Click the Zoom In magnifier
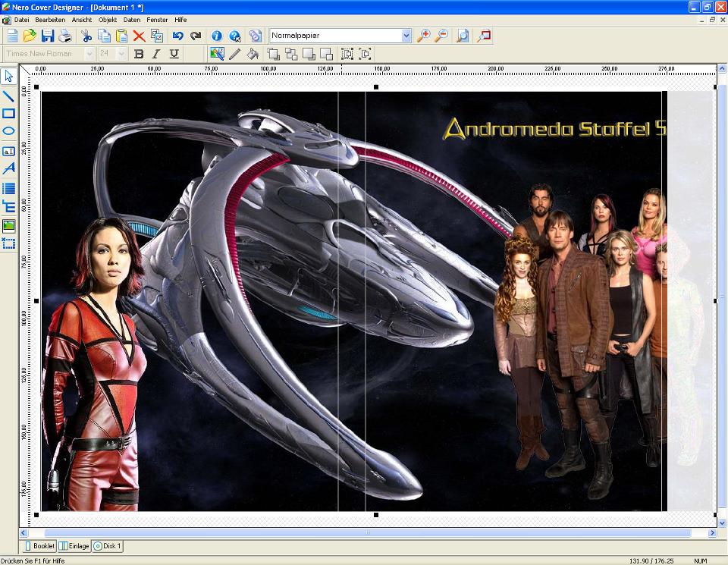Viewport: 728px width, 565px height. pyautogui.click(x=423, y=36)
